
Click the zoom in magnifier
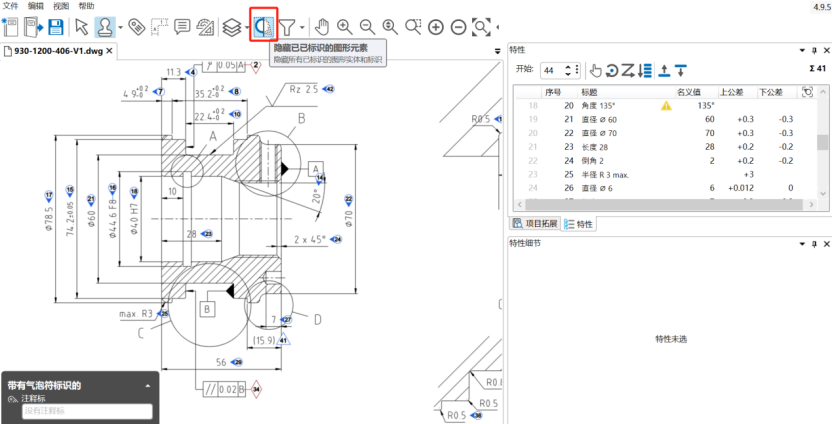[x=345, y=27]
